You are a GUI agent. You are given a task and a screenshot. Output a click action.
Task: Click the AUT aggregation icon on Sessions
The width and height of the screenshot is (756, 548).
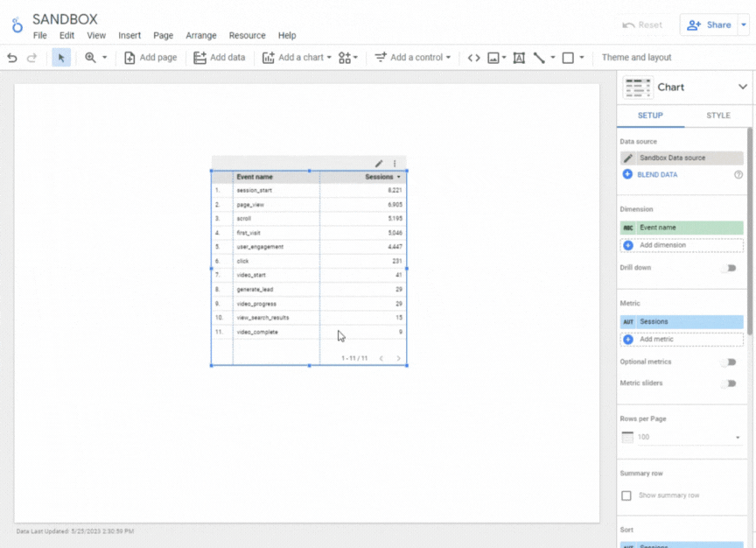[x=627, y=322]
